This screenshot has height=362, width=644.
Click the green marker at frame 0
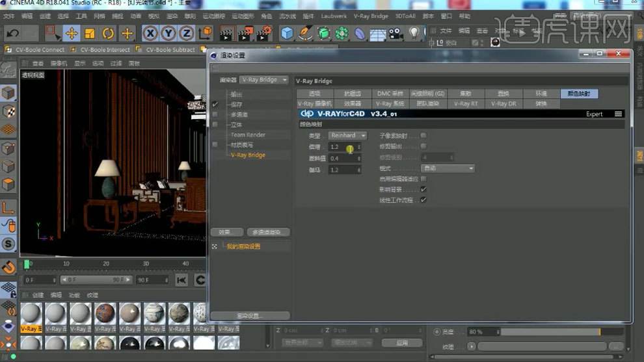(x=27, y=265)
